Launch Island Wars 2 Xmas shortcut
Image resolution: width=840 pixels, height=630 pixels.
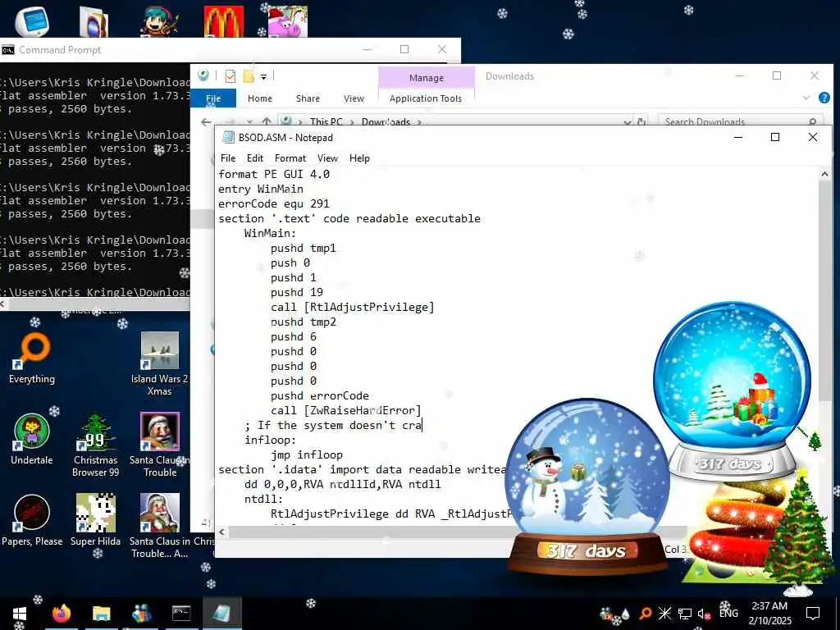coord(160,363)
